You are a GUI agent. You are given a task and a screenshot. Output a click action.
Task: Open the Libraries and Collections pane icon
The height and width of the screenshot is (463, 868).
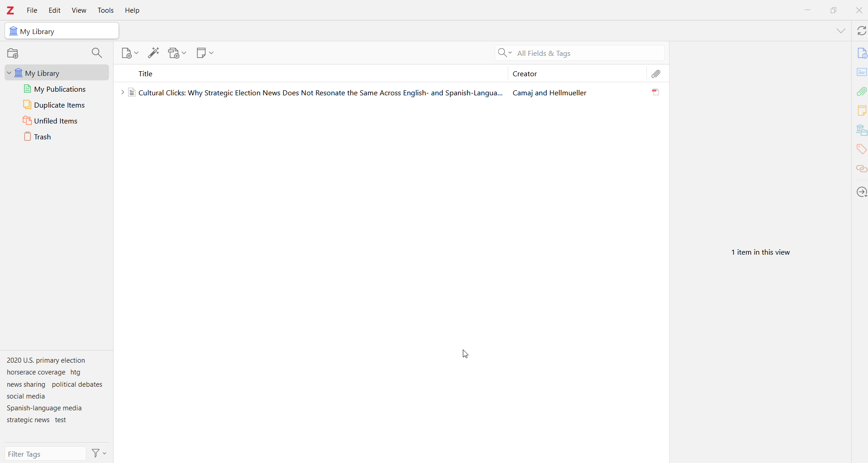(862, 130)
